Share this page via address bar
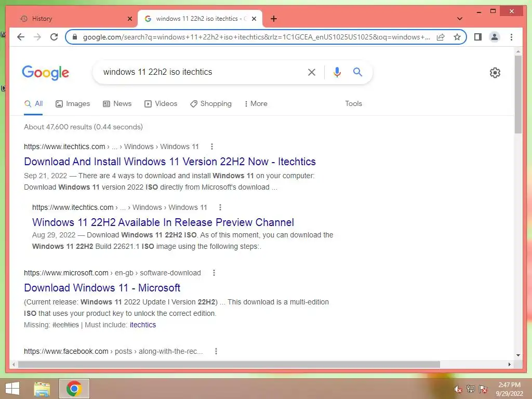Image resolution: width=532 pixels, height=399 pixels. [441, 37]
